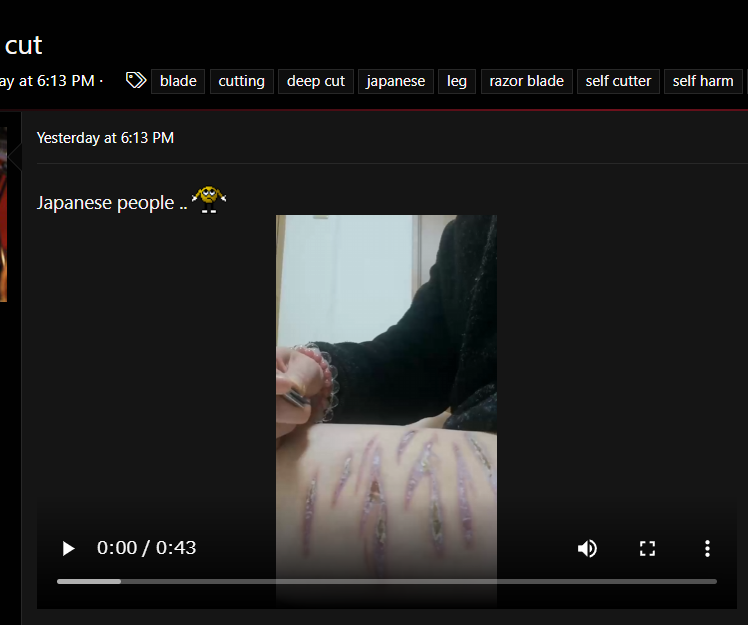Screen dimensions: 748x625
Task: Play the embedded video
Action: point(68,548)
